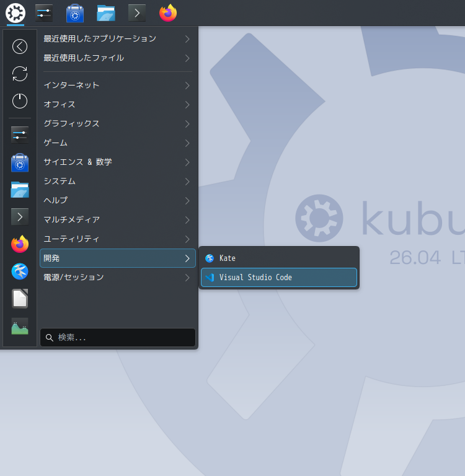Expand arrow next to インターネット

187,86
